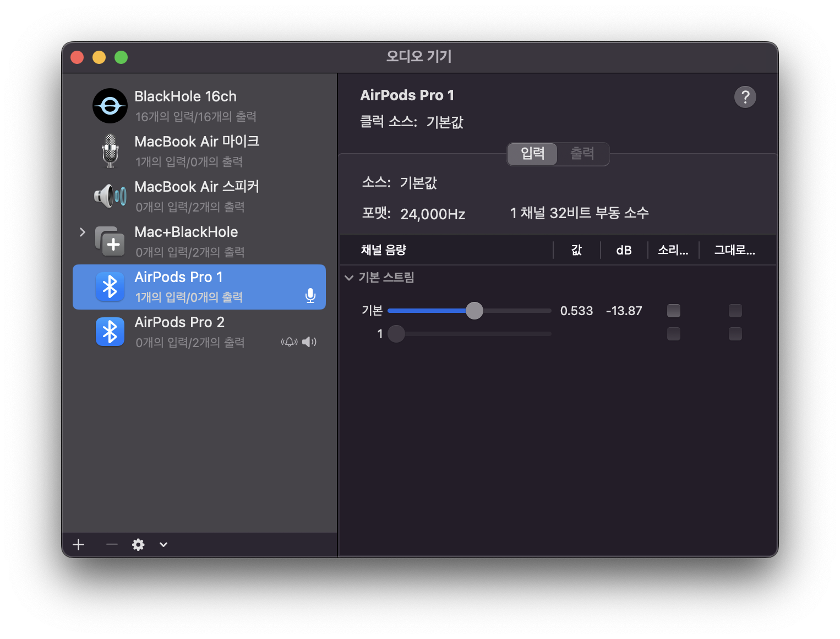Click 1 채널 32비트 부동 소수 format text

pos(579,213)
